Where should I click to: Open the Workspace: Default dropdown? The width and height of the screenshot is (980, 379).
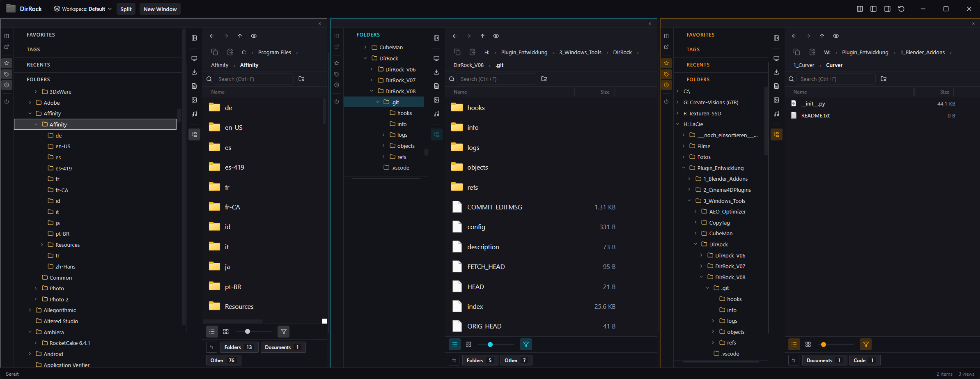click(83, 9)
